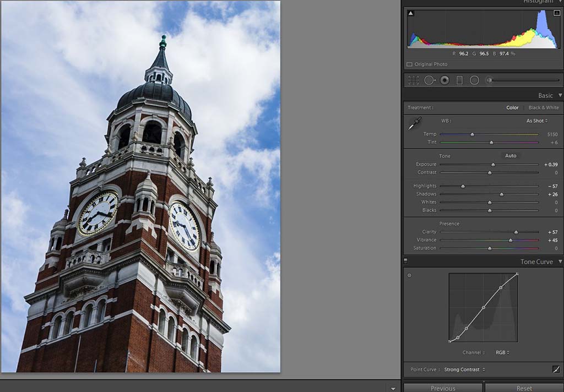The image size is (564, 392).
Task: Select the Graduated Filter tool
Action: (459, 80)
